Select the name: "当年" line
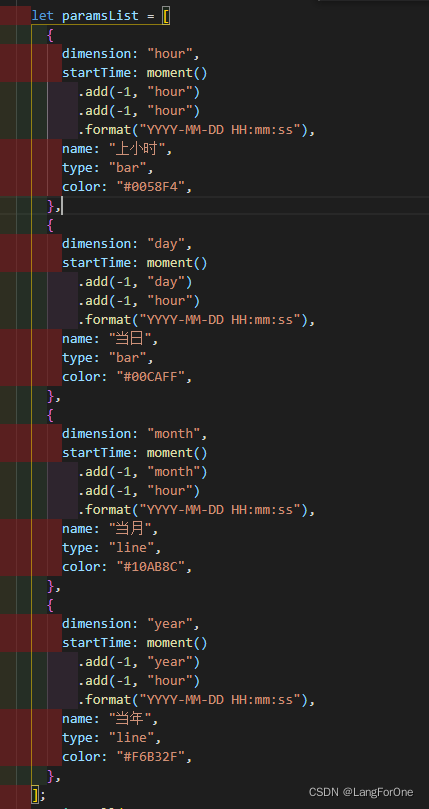 110,719
